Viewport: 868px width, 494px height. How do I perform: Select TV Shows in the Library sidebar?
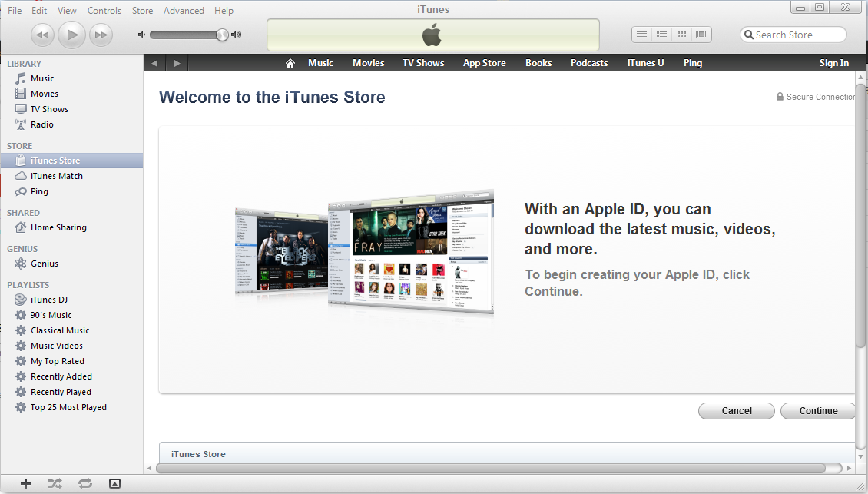coord(71,109)
